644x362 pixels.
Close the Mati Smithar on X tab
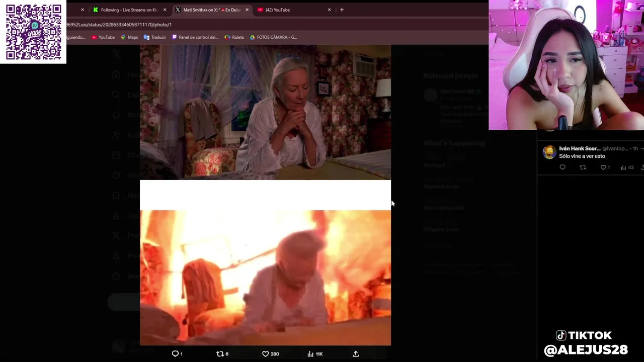247,10
